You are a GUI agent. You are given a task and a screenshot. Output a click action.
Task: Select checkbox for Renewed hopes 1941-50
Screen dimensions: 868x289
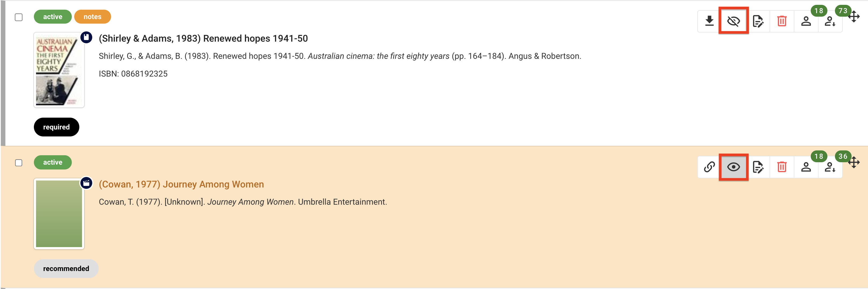pyautogui.click(x=19, y=17)
